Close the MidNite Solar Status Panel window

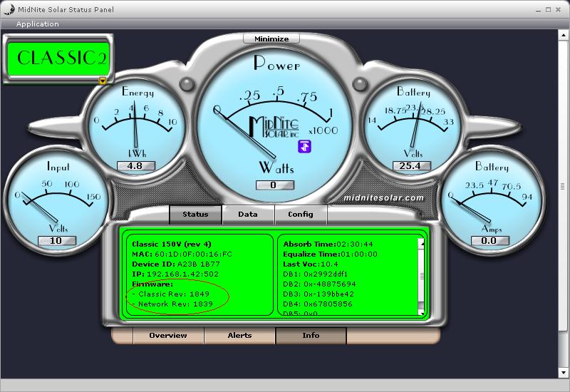(559, 10)
